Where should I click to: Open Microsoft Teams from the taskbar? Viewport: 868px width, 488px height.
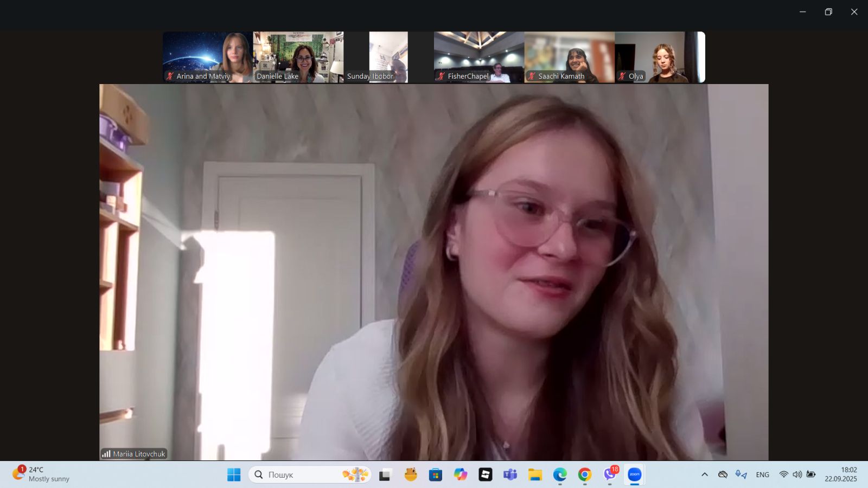point(510,474)
